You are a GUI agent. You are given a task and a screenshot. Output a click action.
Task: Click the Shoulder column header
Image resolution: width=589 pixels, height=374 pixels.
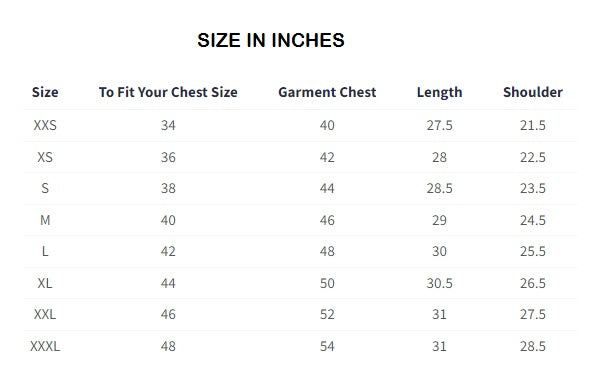533,92
